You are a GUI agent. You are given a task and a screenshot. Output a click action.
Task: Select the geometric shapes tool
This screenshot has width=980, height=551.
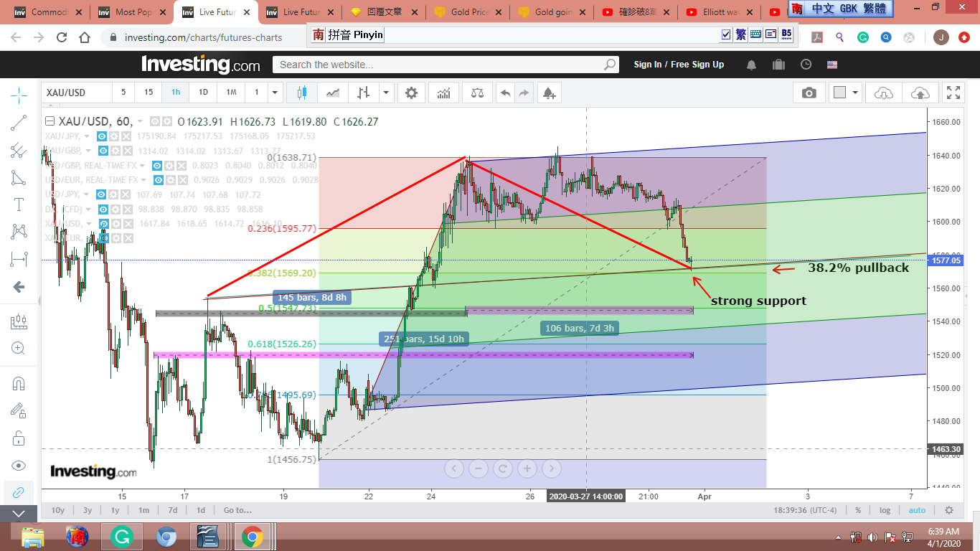tap(19, 177)
